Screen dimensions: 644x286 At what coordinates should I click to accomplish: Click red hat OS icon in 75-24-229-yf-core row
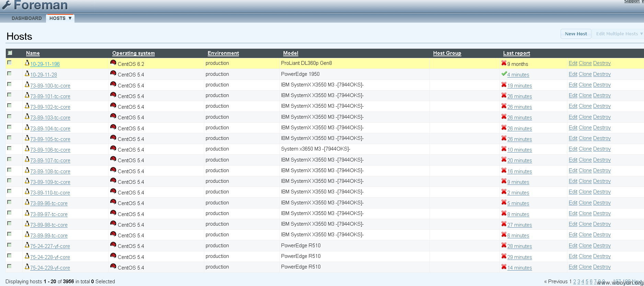113,266
